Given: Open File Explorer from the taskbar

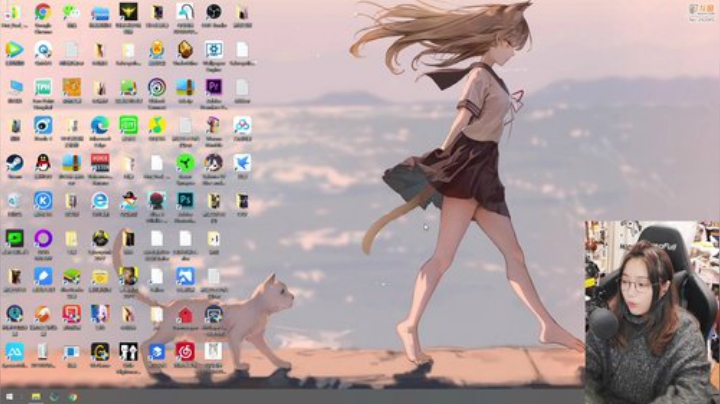Looking at the screenshot, I should (x=36, y=397).
